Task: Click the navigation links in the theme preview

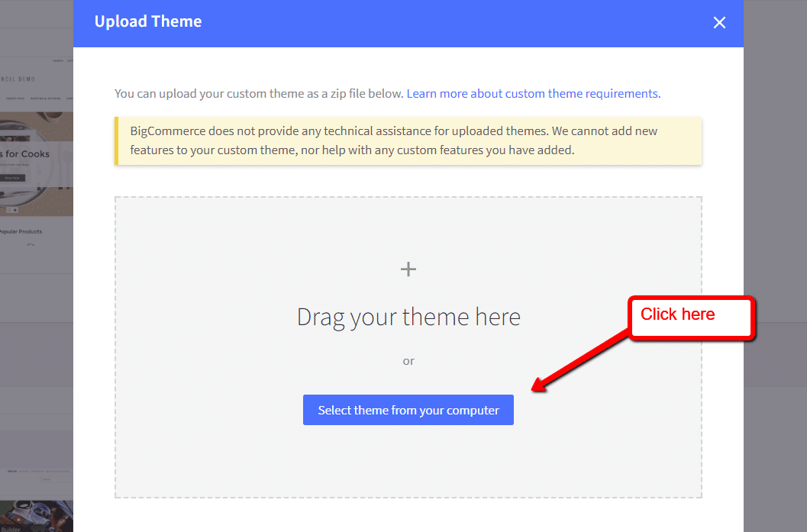Action: (34, 97)
